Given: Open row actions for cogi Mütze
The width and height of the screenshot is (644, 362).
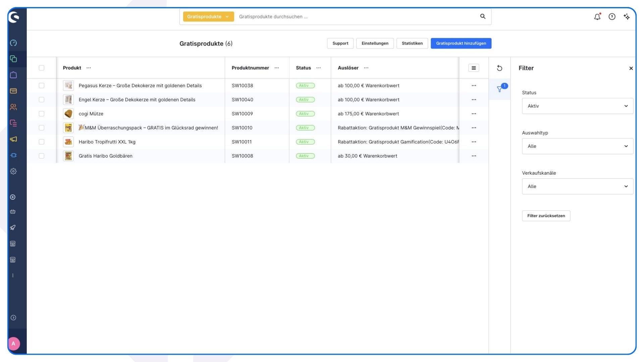Looking at the screenshot, I should pos(474,114).
